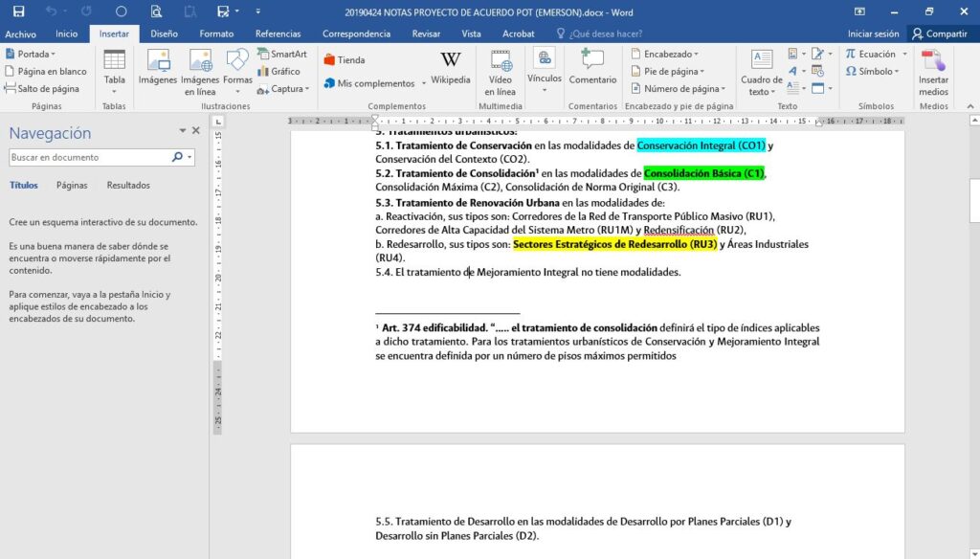The height and width of the screenshot is (559, 980).
Task: Open the Navegación pane options arrow
Action: click(x=183, y=131)
